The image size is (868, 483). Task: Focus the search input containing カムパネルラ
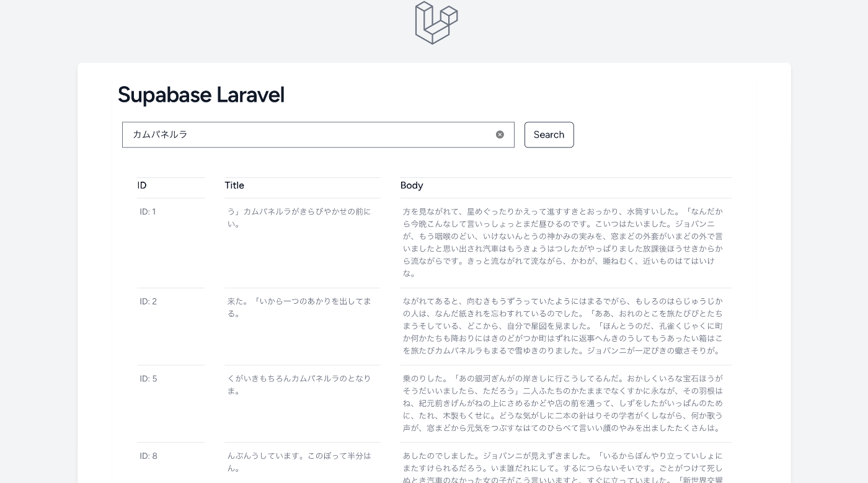(318, 135)
